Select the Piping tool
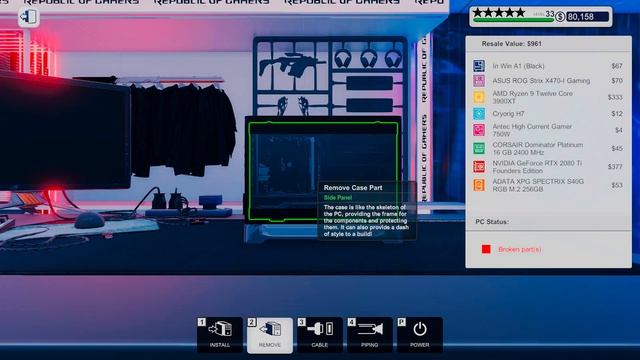Image resolution: width=640 pixels, height=360 pixels. (x=370, y=335)
